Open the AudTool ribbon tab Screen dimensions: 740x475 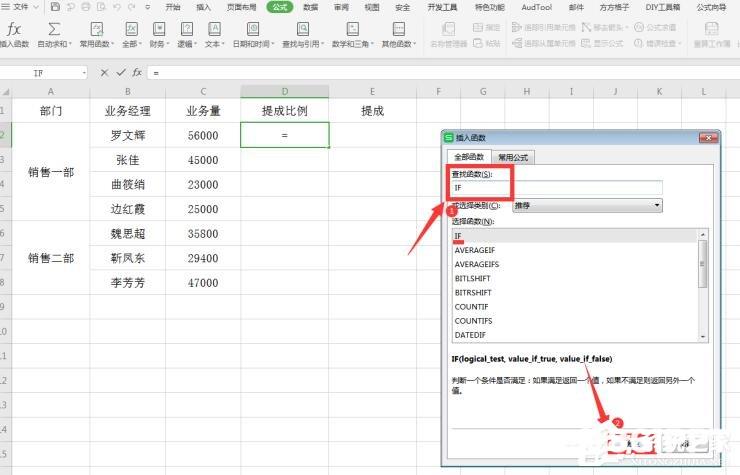[537, 7]
